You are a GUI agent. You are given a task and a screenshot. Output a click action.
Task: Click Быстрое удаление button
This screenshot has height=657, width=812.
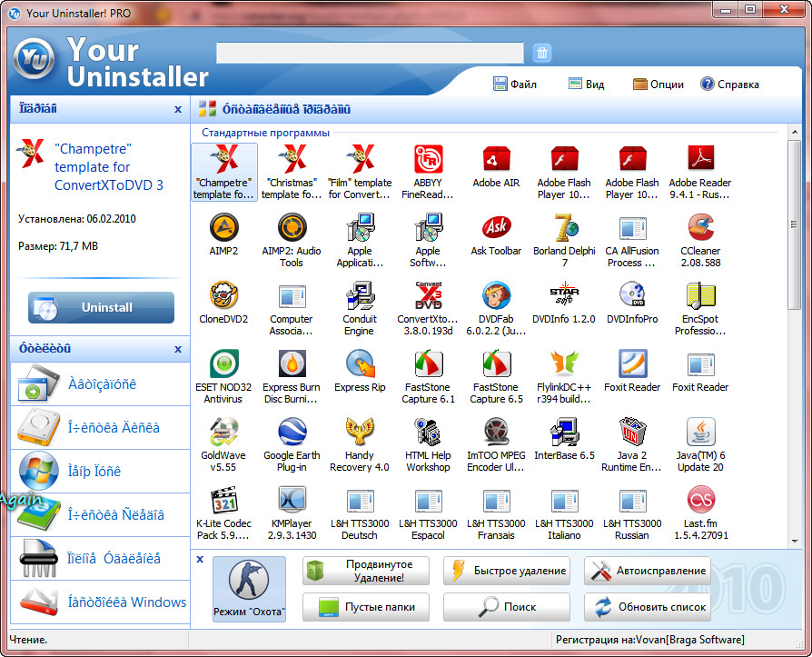point(507,571)
